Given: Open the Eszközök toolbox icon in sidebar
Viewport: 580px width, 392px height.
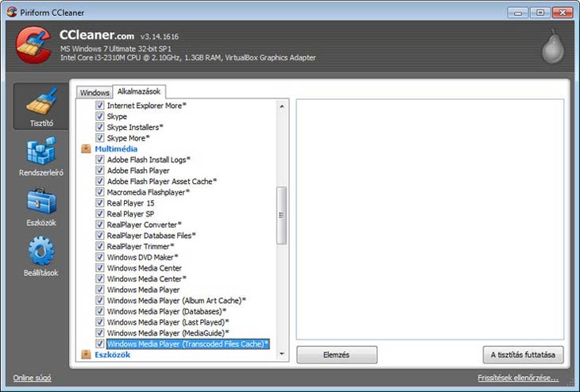Looking at the screenshot, I should coord(41,202).
